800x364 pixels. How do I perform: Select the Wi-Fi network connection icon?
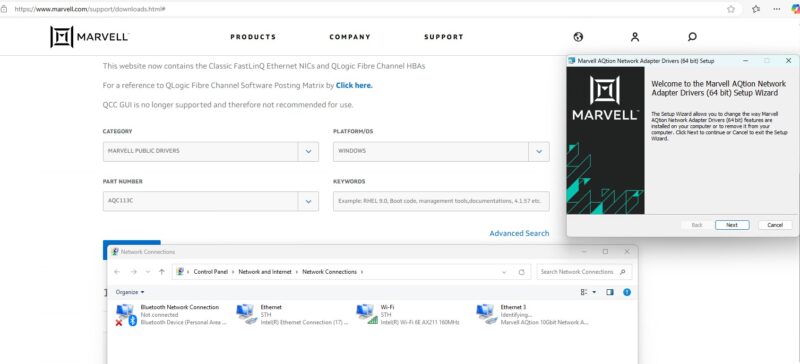[x=367, y=314]
